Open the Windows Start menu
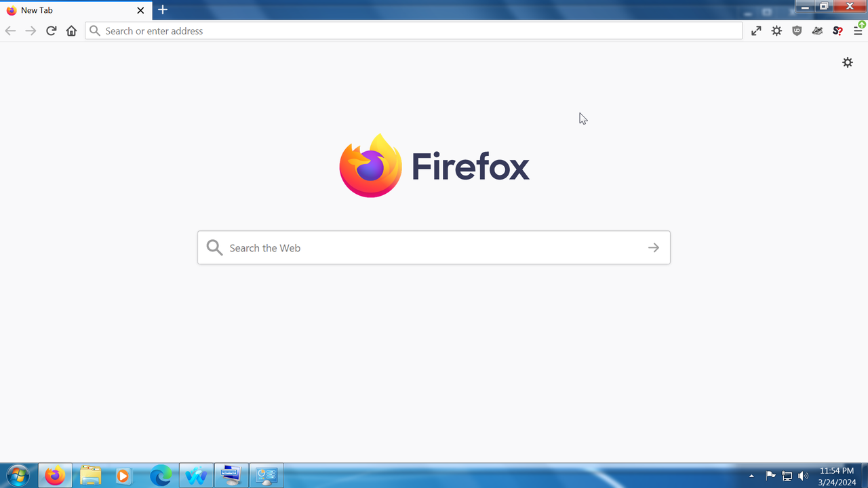868x488 pixels. 18,476
